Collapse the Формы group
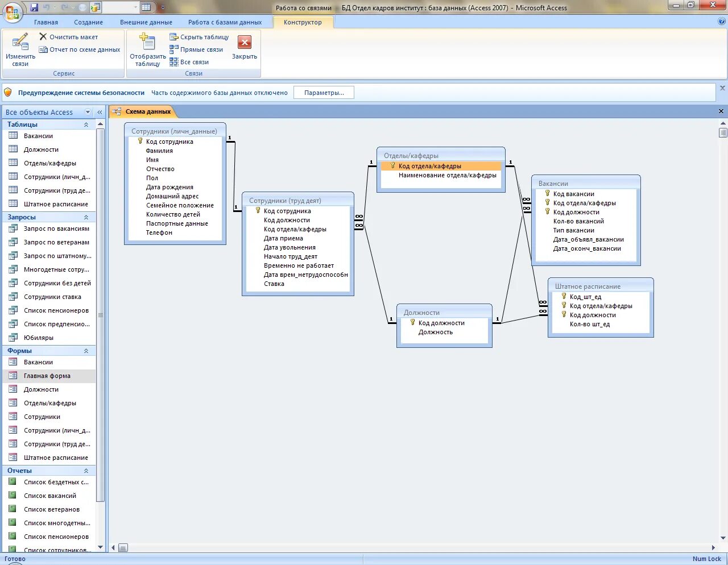 click(x=86, y=351)
